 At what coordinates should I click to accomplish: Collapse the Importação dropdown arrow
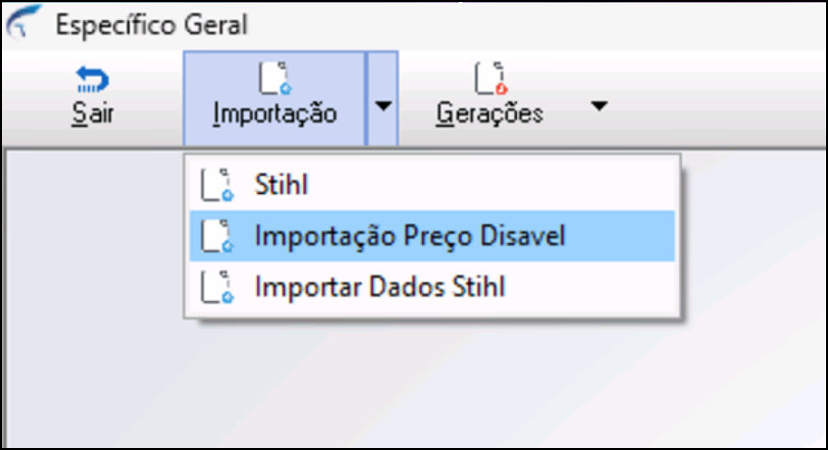[x=383, y=99]
